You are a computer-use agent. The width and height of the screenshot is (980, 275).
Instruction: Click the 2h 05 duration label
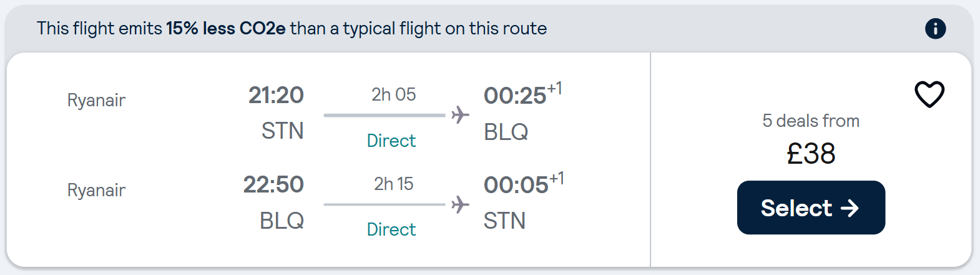(x=393, y=94)
